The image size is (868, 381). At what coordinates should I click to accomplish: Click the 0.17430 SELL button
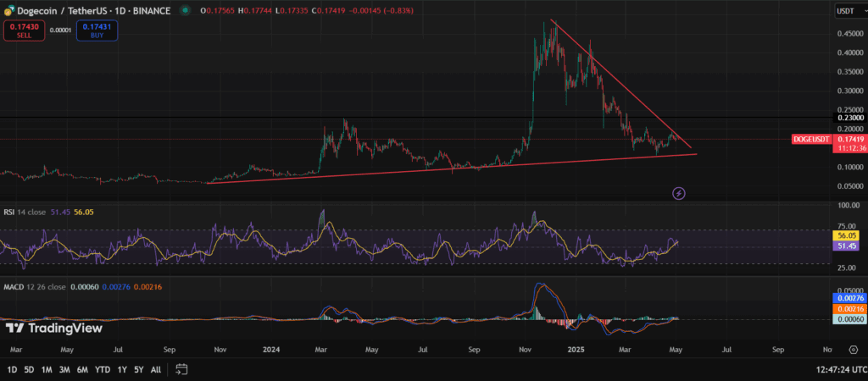(x=25, y=30)
